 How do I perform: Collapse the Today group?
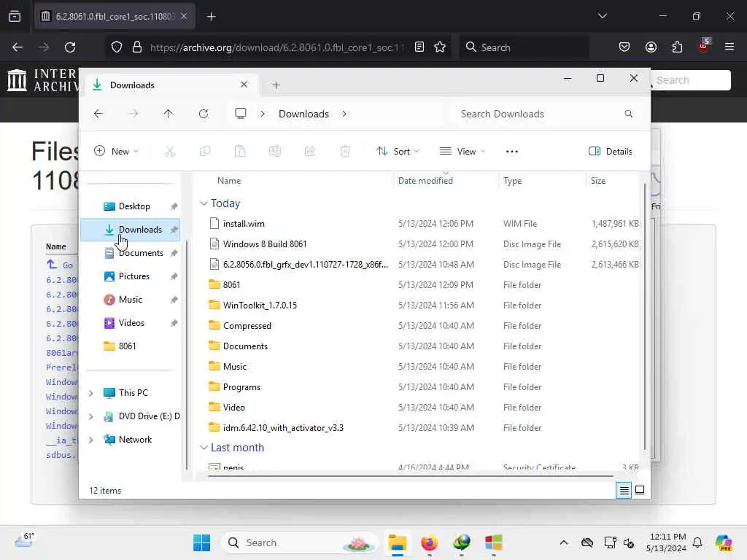click(x=204, y=203)
